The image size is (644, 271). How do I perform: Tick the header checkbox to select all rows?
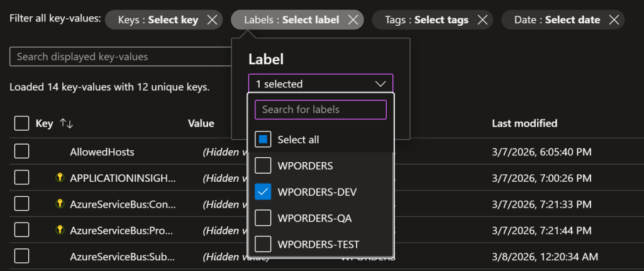click(x=21, y=123)
